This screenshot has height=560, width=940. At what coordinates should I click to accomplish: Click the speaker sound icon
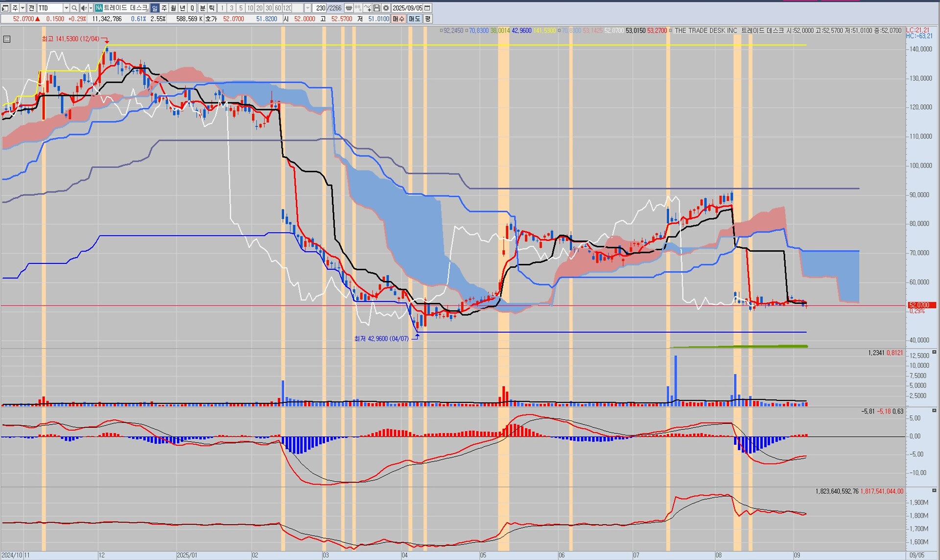[84, 8]
